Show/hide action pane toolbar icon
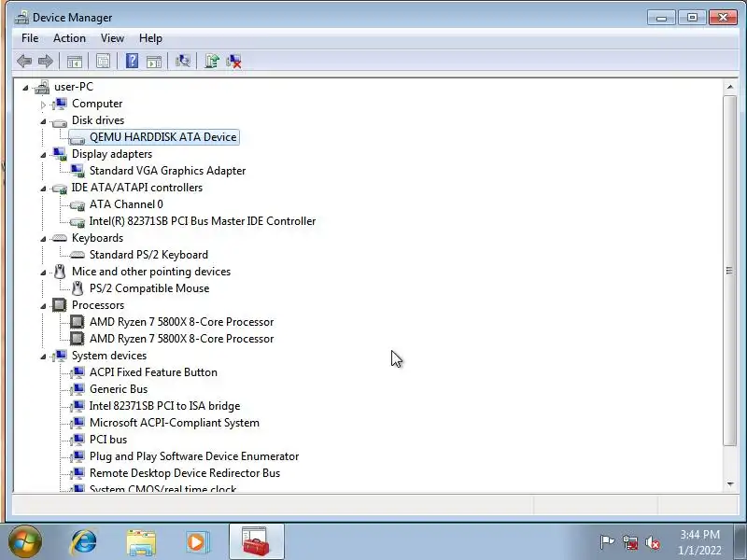Viewport: 747px width, 560px height. coord(154,61)
